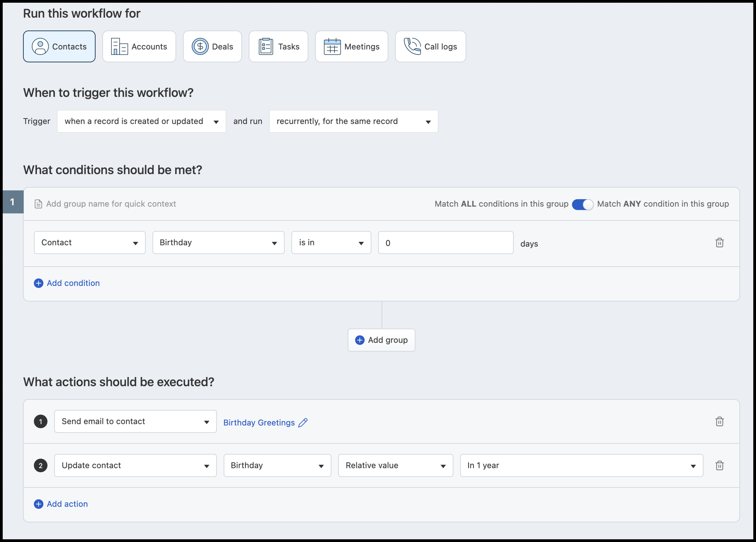756x542 pixels.
Task: Open the Relative value dropdown
Action: click(395, 465)
